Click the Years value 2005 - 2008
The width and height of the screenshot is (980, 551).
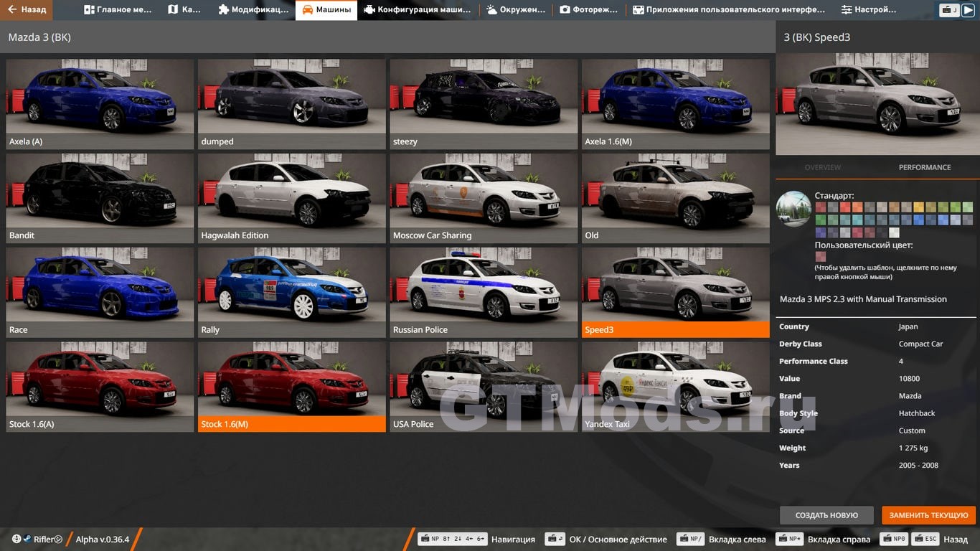(918, 465)
